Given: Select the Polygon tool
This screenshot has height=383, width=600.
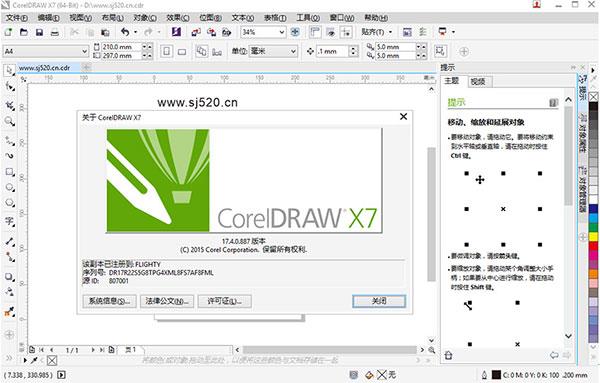Looking at the screenshot, I should click(10, 203).
